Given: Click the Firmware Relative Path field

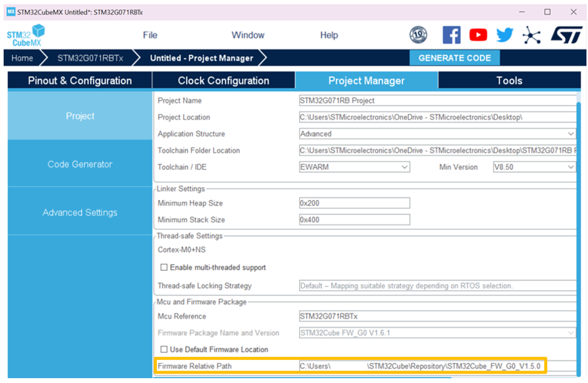Looking at the screenshot, I should point(437,366).
